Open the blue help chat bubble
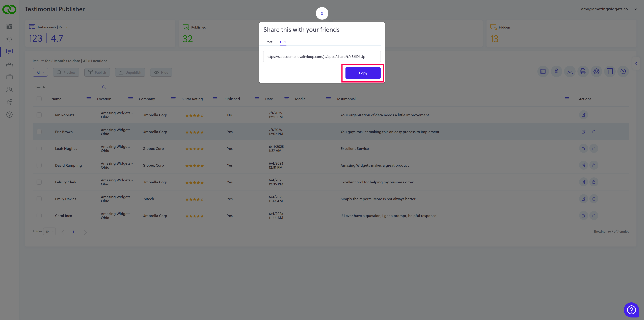Screen dimensions: 644x320 [x=631, y=310]
